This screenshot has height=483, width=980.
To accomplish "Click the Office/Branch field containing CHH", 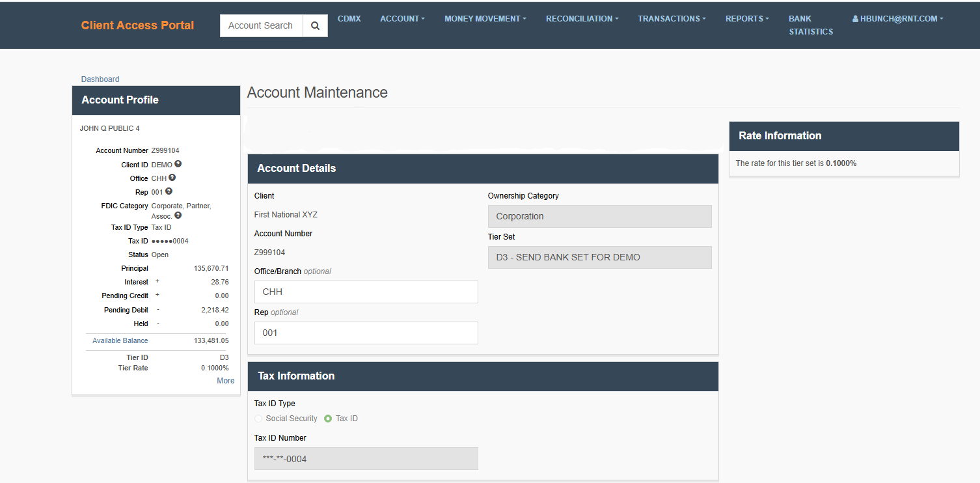I will [x=366, y=292].
